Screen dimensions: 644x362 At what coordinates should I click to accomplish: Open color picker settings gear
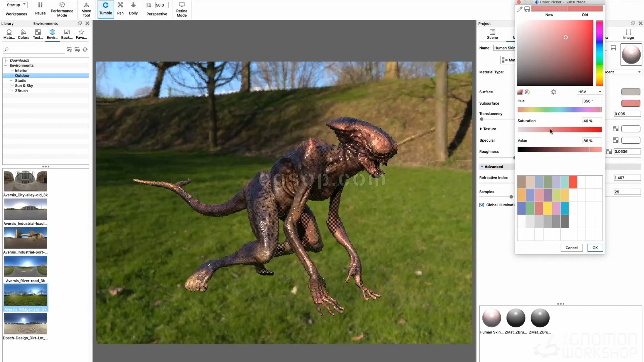[x=554, y=92]
